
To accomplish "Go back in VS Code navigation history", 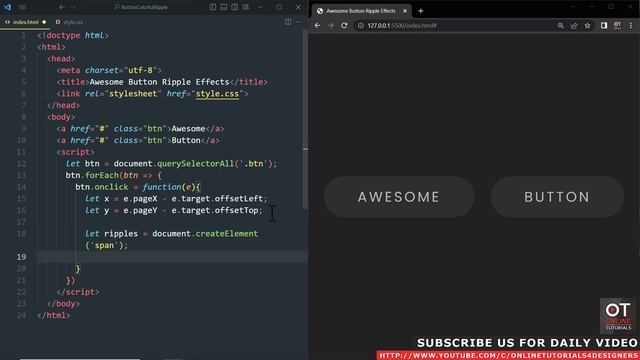I will [62, 7].
